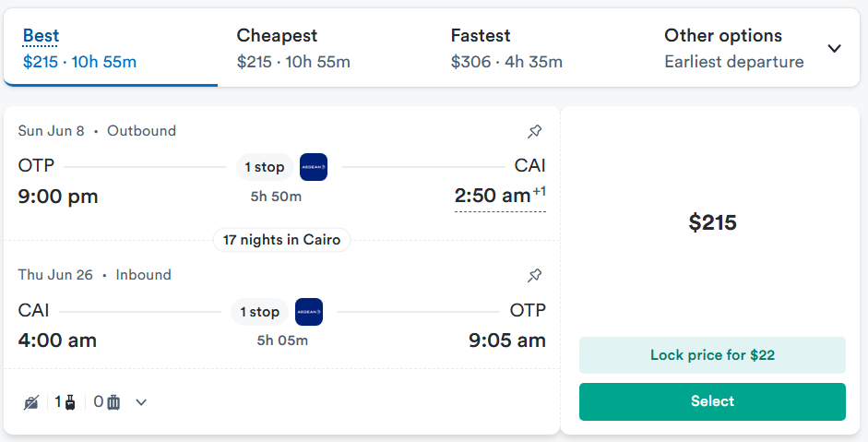Select the $215 flight

point(712,401)
